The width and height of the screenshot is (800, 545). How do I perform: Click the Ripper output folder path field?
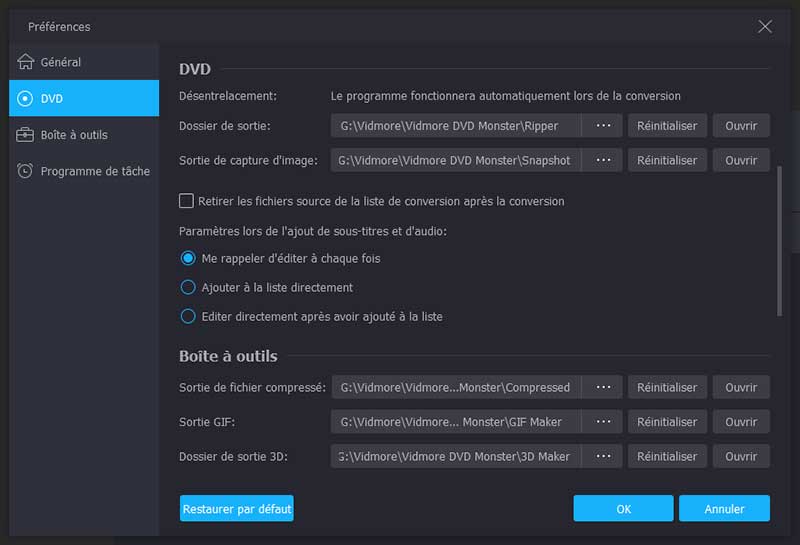pyautogui.click(x=457, y=126)
